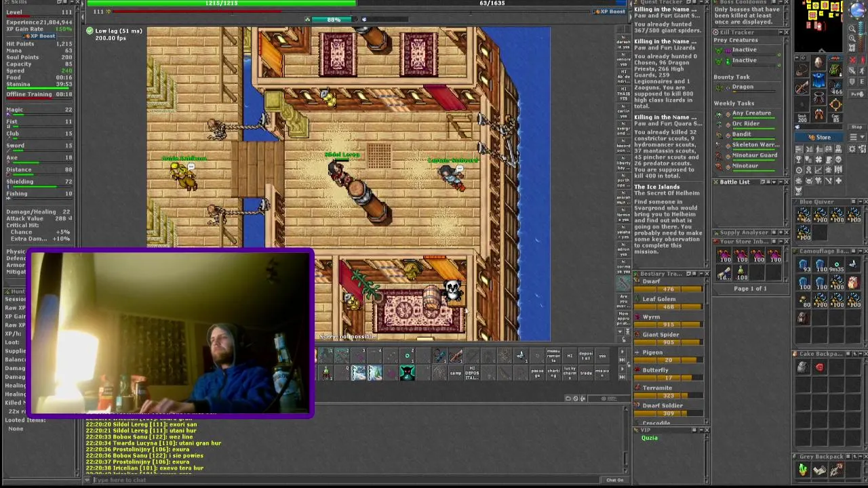Click the boots equipment slot
The height and width of the screenshot is (488, 868).
click(820, 115)
